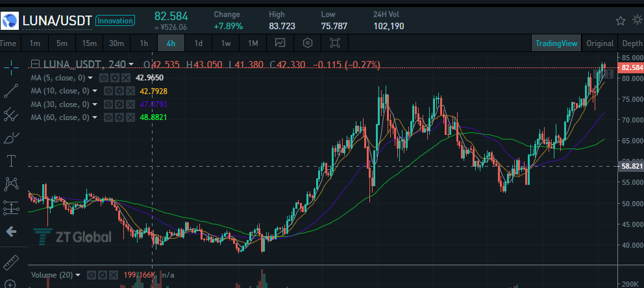The height and width of the screenshot is (288, 644).
Task: Click the LUNA/USDT pair name
Action: 56,21
